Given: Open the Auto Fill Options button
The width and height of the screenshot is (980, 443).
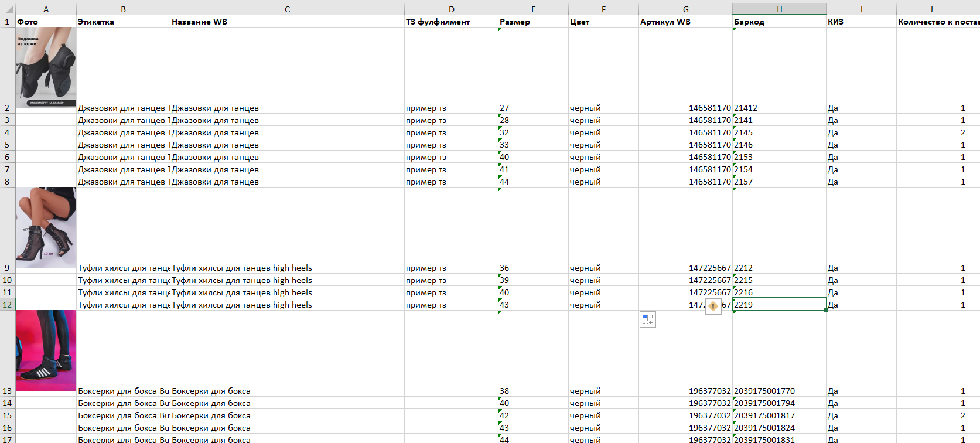Looking at the screenshot, I should 648,319.
